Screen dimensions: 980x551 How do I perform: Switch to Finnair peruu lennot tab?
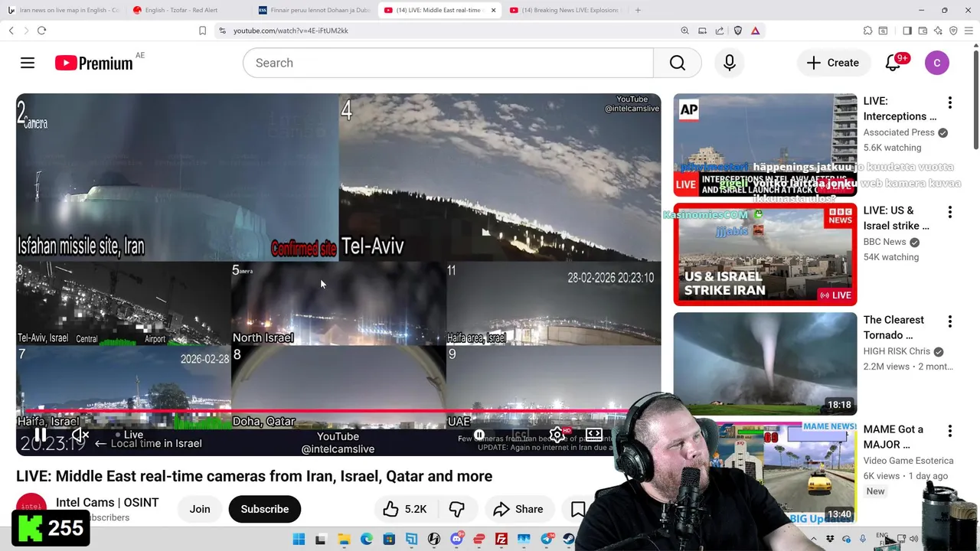[x=314, y=10]
